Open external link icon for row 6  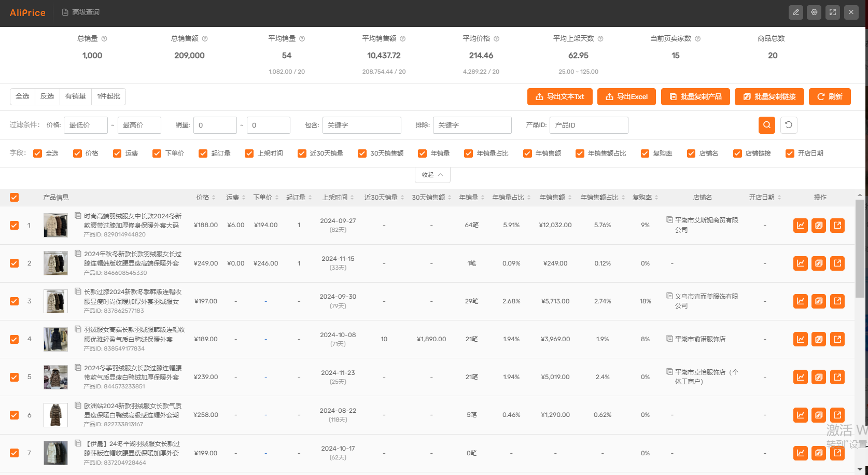(x=837, y=415)
